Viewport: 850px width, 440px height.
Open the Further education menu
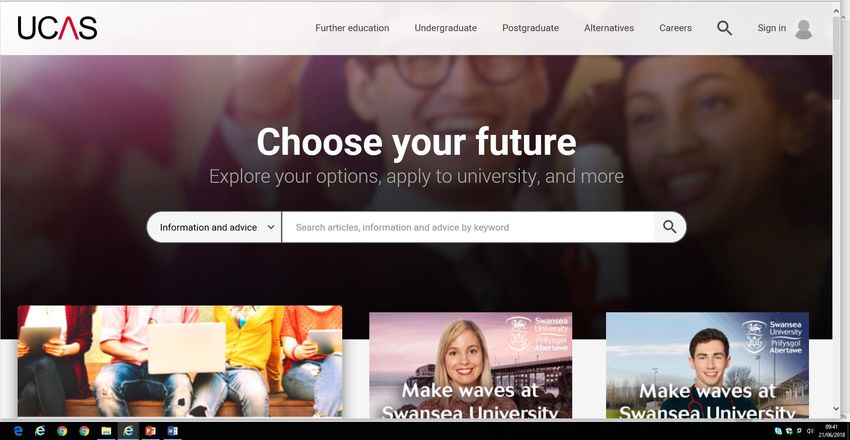(352, 28)
